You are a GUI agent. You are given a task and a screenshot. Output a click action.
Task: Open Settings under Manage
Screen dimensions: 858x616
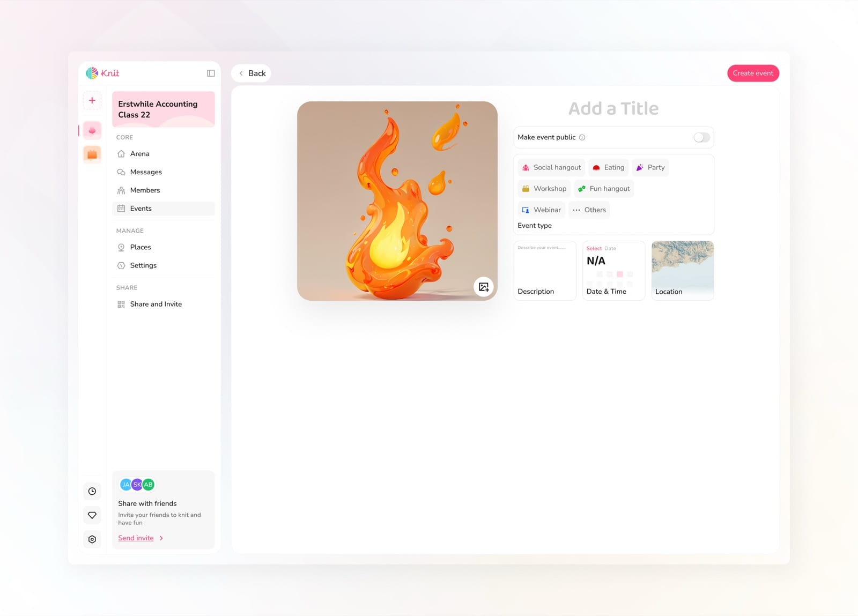pos(164,265)
